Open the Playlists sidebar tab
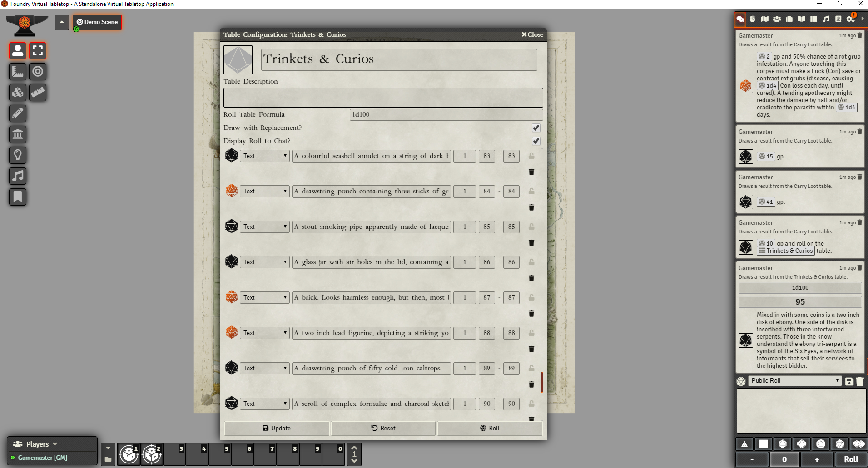 tap(826, 19)
